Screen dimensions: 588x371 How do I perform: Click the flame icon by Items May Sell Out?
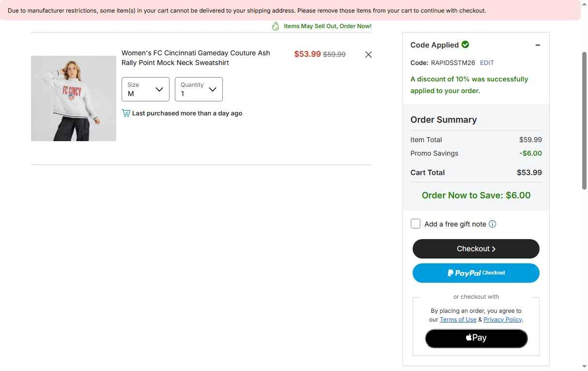pyautogui.click(x=276, y=26)
